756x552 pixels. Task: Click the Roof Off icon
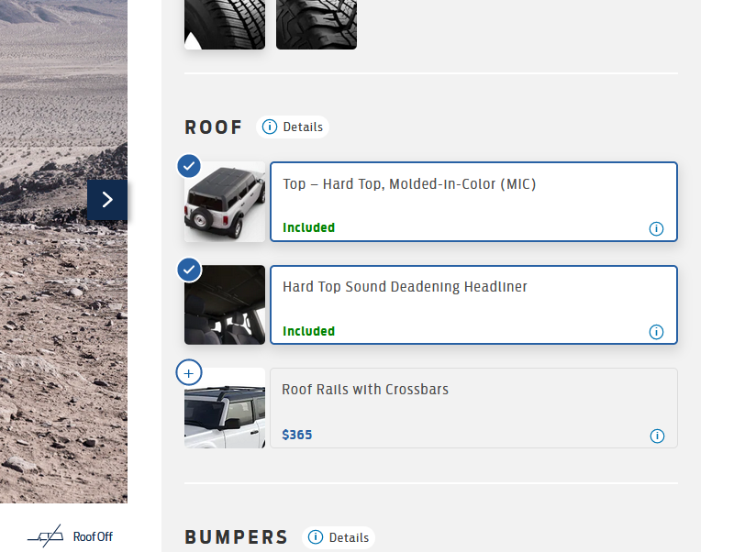pos(45,536)
